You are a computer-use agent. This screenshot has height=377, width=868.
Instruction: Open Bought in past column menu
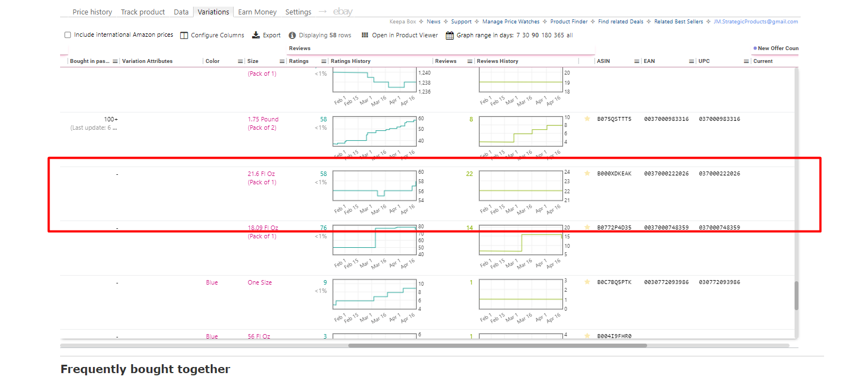pos(115,61)
